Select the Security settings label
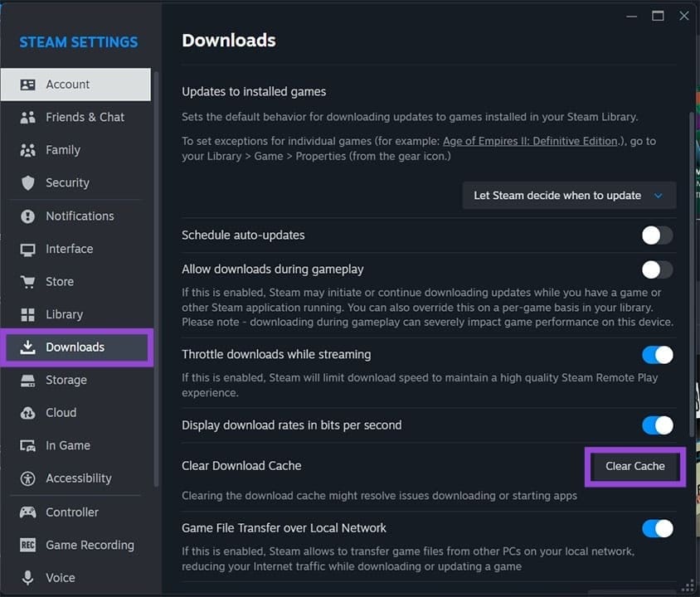The width and height of the screenshot is (700, 597). 67,183
